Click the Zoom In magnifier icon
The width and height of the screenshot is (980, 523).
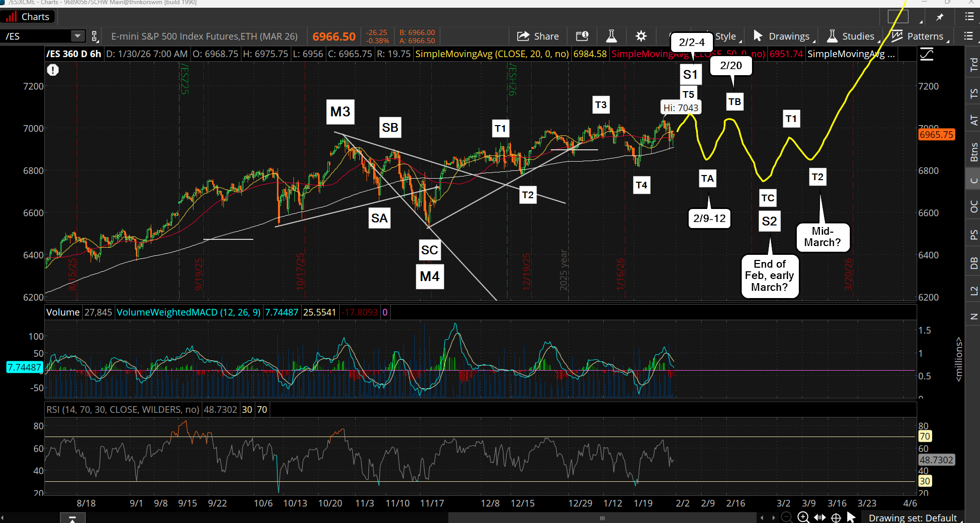[803, 517]
